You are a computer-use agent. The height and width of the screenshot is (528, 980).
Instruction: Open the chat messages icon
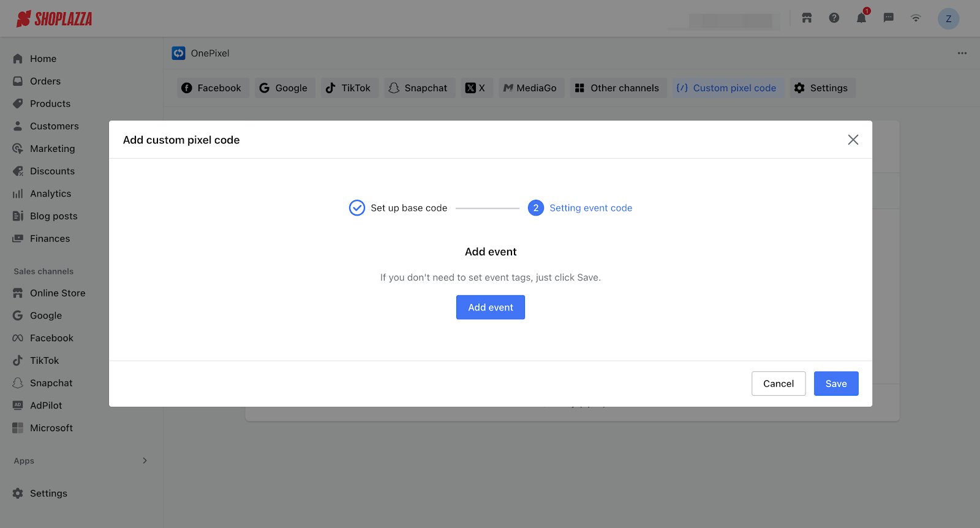888,18
